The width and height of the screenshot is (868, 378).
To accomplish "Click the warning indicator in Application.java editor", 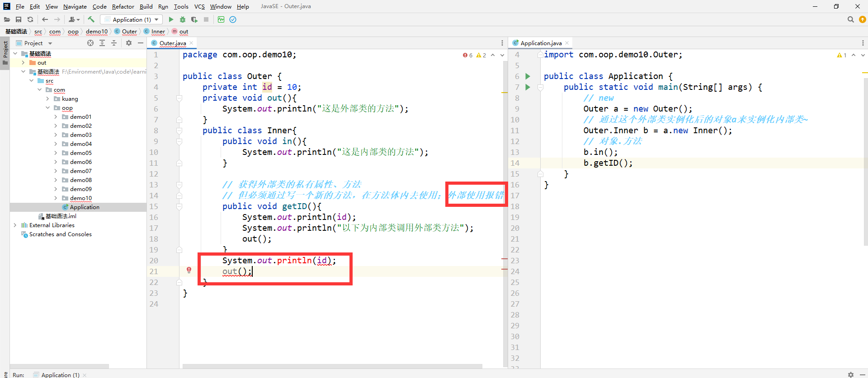I will click(x=842, y=55).
